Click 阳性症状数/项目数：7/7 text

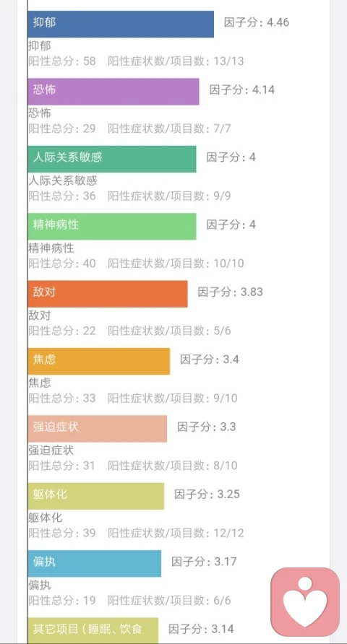click(169, 129)
